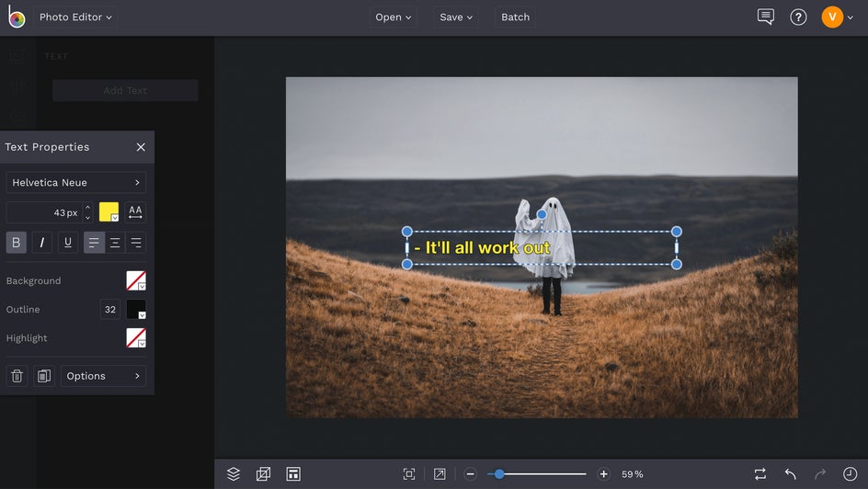Expand the Options submenu

tap(103, 376)
